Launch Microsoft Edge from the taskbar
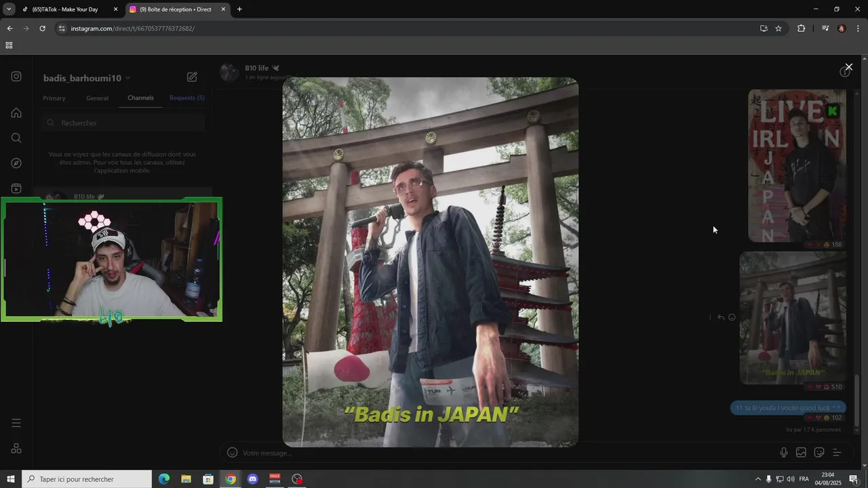This screenshot has height=488, width=868. pyautogui.click(x=164, y=479)
